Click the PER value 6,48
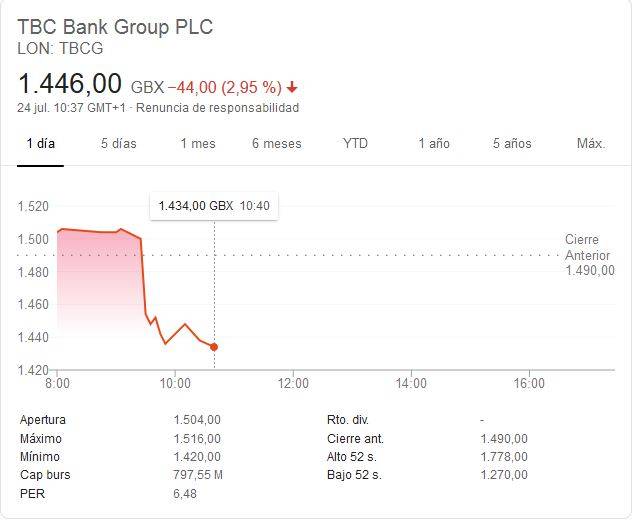Viewport: 633px width, 520px height. click(185, 494)
